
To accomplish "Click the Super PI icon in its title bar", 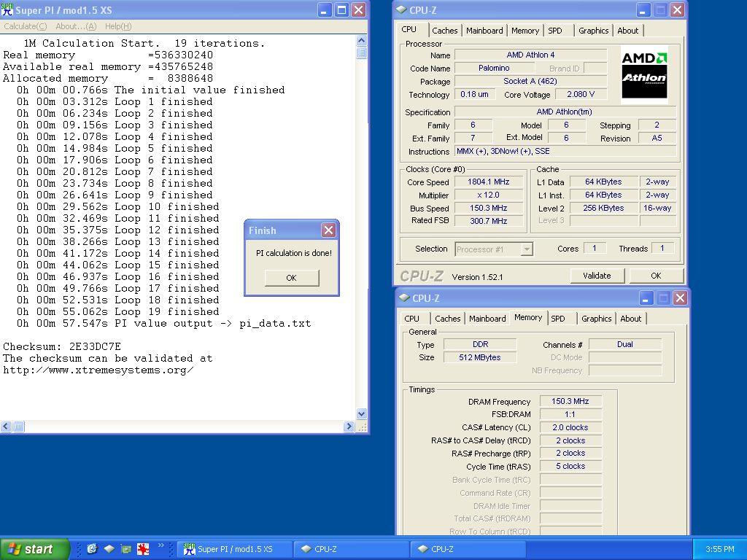I will click(x=7, y=9).
